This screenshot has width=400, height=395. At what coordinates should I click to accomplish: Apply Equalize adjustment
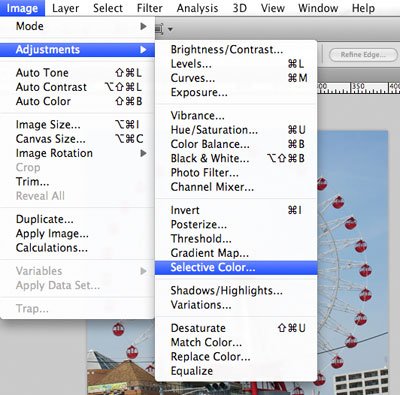[236, 371]
